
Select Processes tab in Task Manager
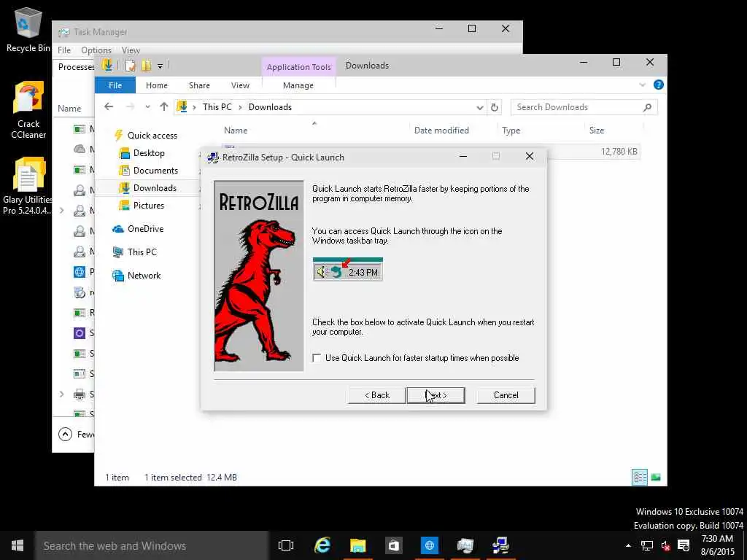tap(76, 66)
